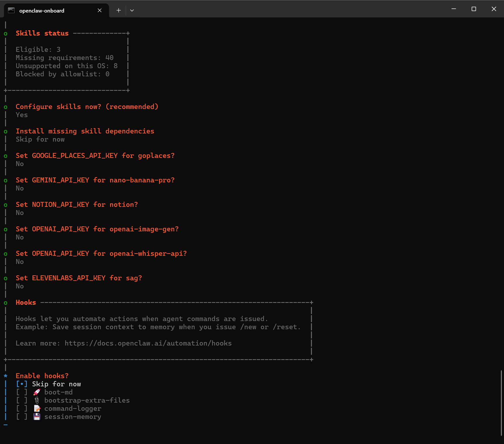Open a new terminal tab with the plus button
Screen dimensions: 504x444
119,10
